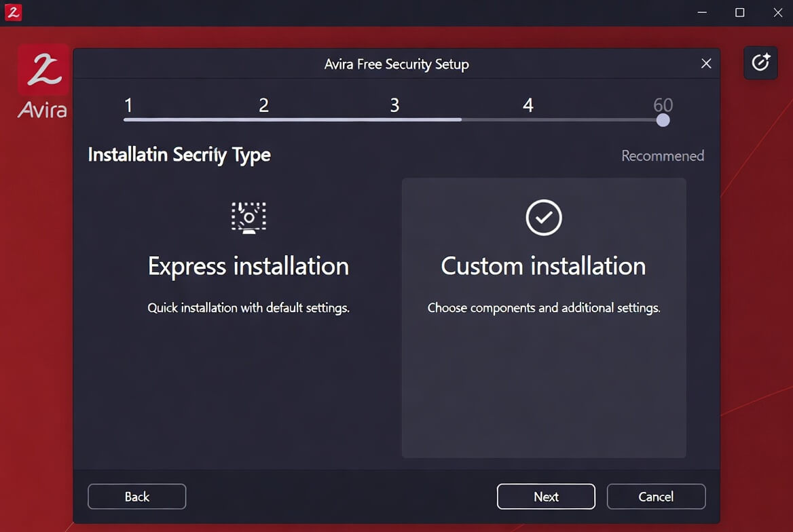Click the Back button
Viewport: 793px width, 532px height.
(136, 497)
